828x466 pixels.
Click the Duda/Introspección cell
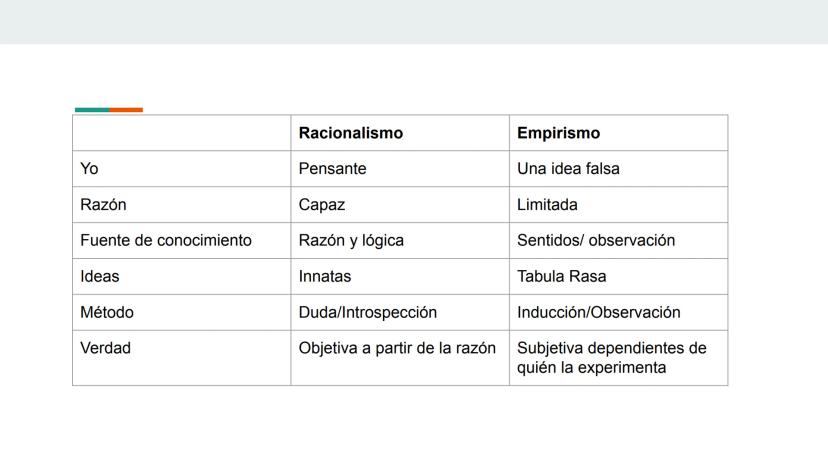click(368, 313)
